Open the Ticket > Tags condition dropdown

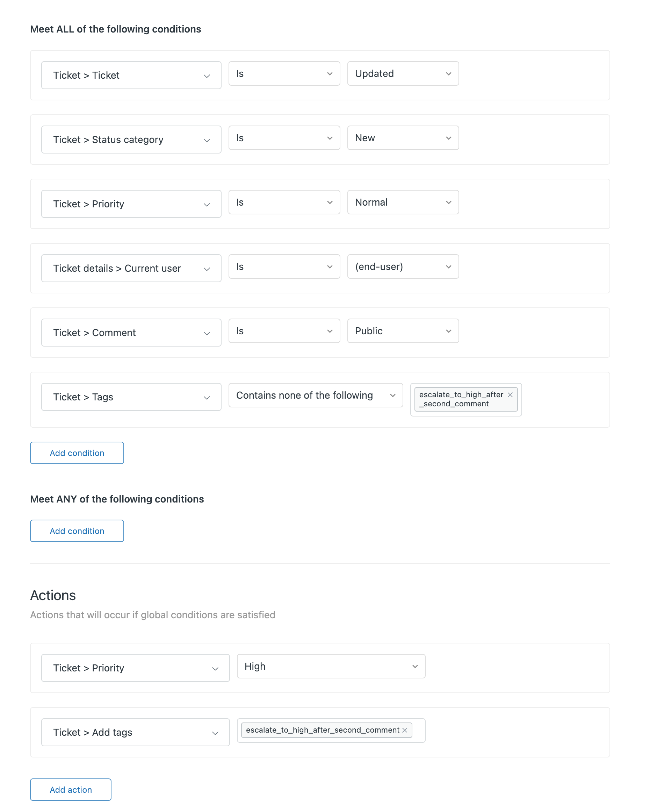[131, 397]
